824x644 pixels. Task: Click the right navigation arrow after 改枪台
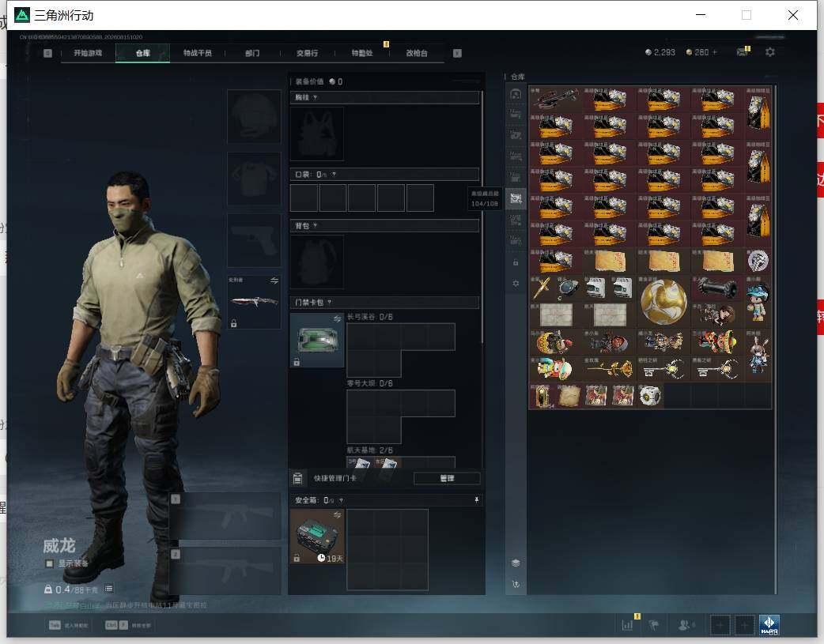pyautogui.click(x=457, y=53)
